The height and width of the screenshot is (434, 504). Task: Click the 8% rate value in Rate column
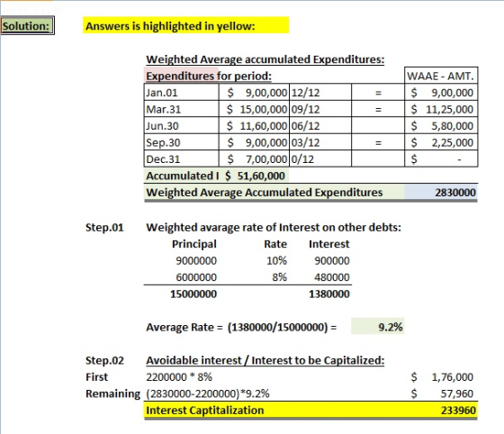point(280,277)
